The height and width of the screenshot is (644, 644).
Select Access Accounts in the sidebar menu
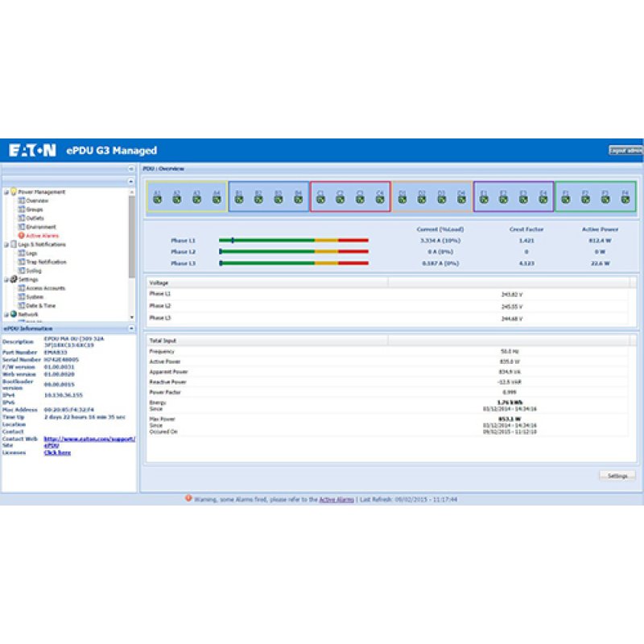[22, 287]
